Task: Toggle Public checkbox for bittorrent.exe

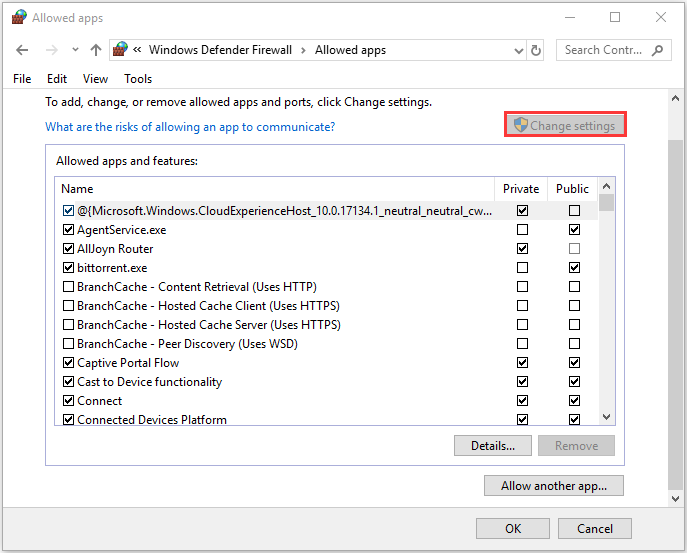Action: click(574, 267)
